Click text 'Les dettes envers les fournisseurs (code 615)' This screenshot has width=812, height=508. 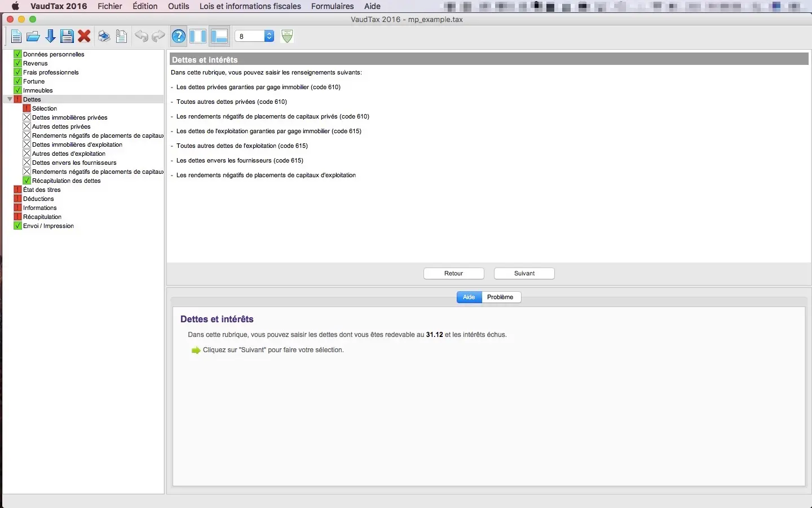click(240, 160)
